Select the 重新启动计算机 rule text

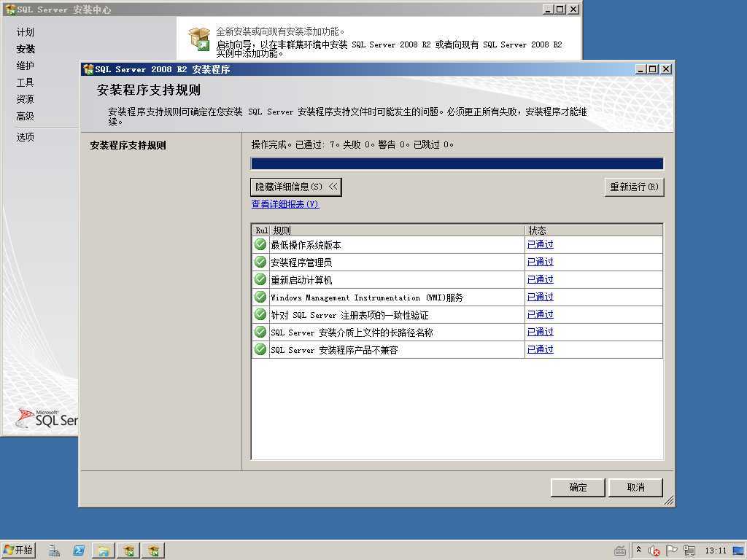[x=301, y=281]
